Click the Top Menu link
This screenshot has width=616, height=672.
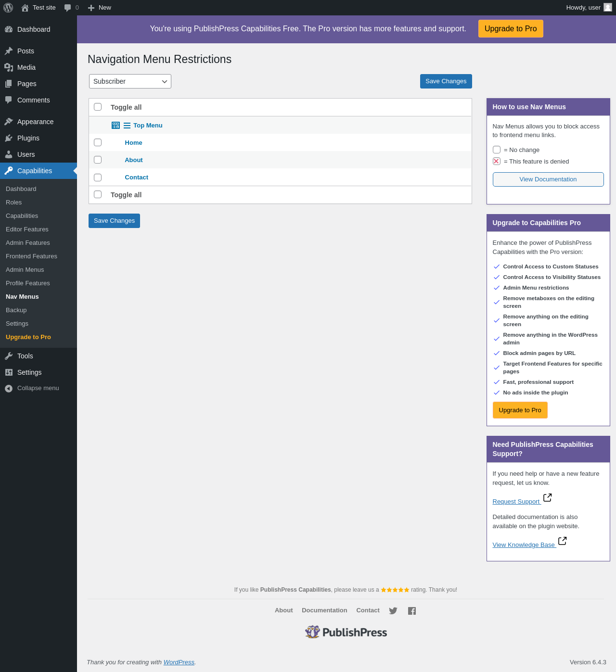[148, 126]
